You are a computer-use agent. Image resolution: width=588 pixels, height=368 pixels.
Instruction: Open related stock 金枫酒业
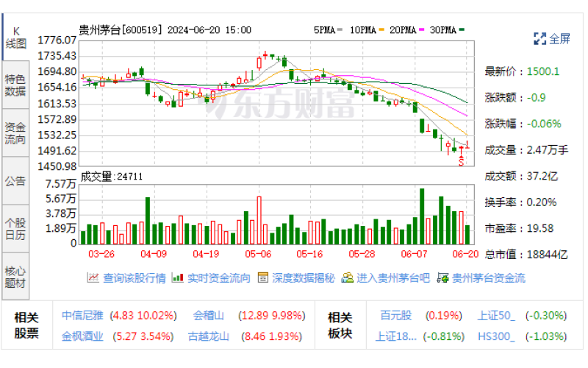click(x=82, y=336)
